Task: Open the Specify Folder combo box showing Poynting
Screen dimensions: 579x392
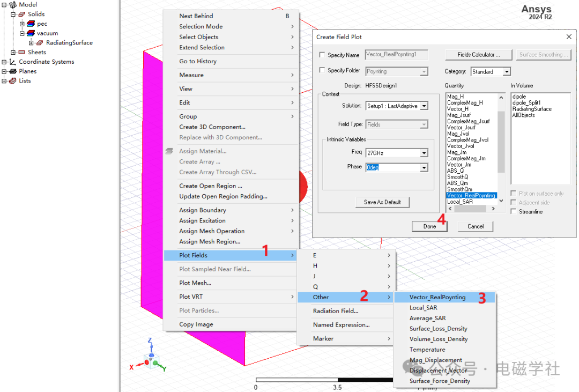Action: click(397, 71)
